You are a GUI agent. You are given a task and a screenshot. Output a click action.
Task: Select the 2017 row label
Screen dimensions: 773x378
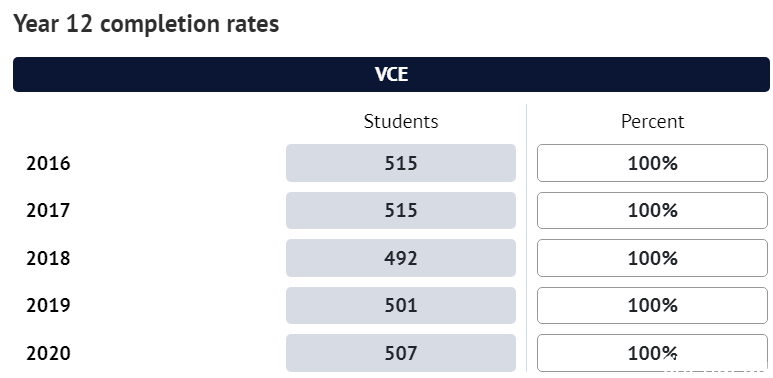point(48,210)
